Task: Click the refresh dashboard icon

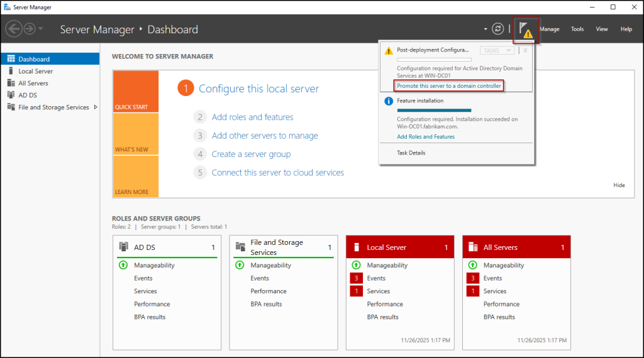Action: (498, 29)
